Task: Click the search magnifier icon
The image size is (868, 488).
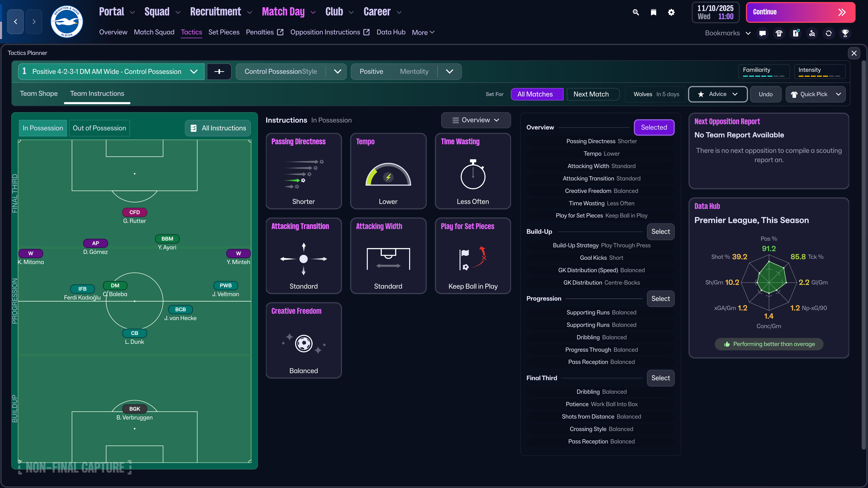Action: click(635, 12)
